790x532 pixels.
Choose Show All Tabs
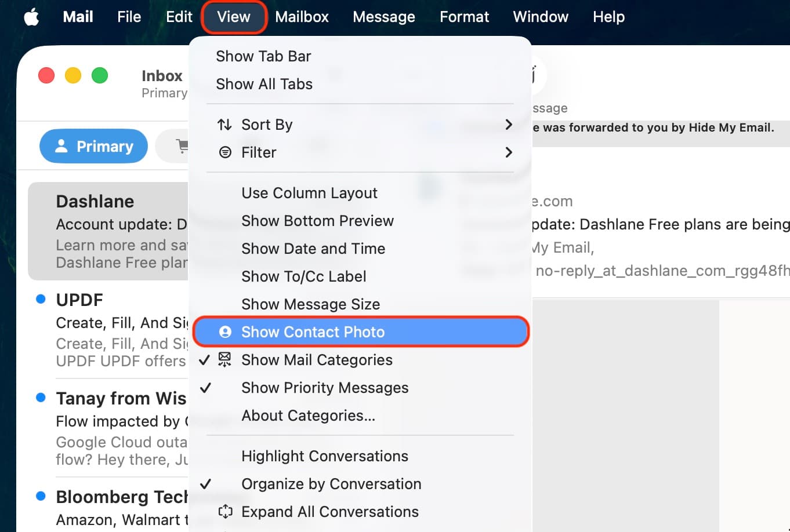360,84
